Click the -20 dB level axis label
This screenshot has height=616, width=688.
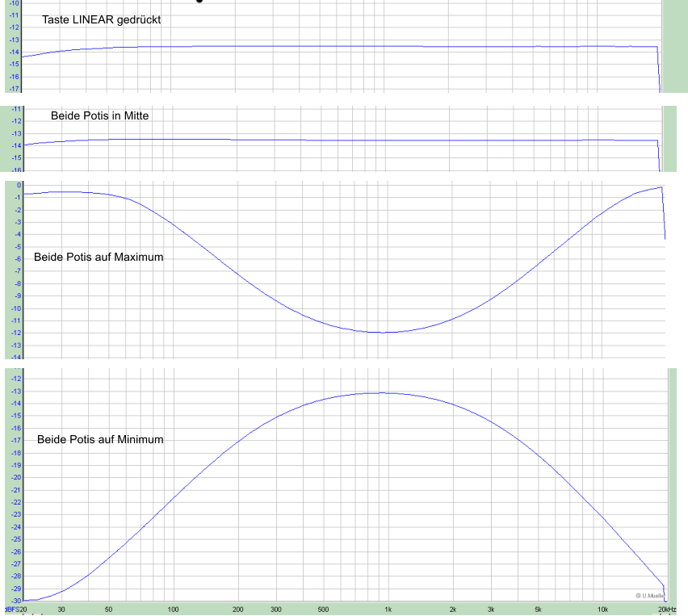15,477
